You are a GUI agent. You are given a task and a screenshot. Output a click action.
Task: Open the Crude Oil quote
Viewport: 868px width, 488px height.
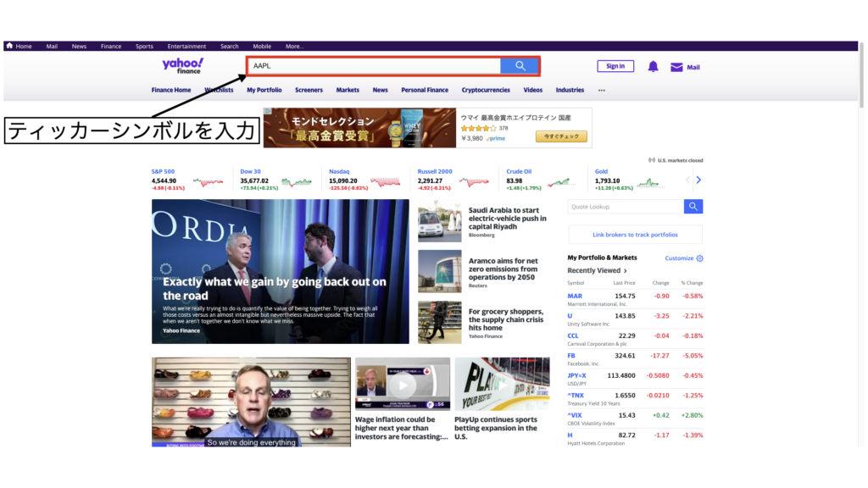pyautogui.click(x=519, y=171)
